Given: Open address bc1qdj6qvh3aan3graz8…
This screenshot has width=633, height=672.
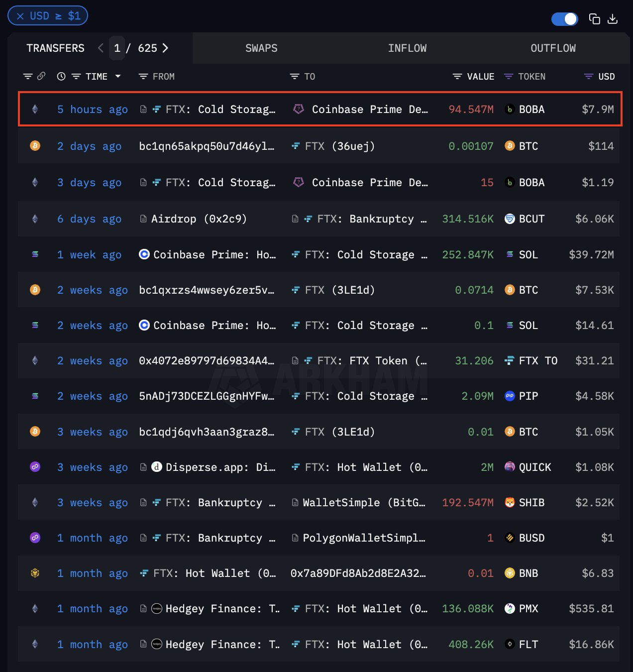Looking at the screenshot, I should (207, 432).
